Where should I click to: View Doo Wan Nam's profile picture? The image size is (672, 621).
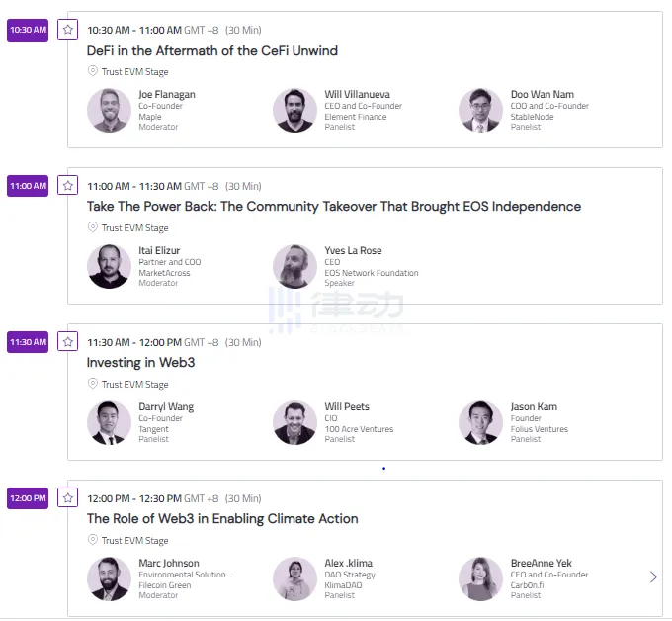(x=480, y=111)
